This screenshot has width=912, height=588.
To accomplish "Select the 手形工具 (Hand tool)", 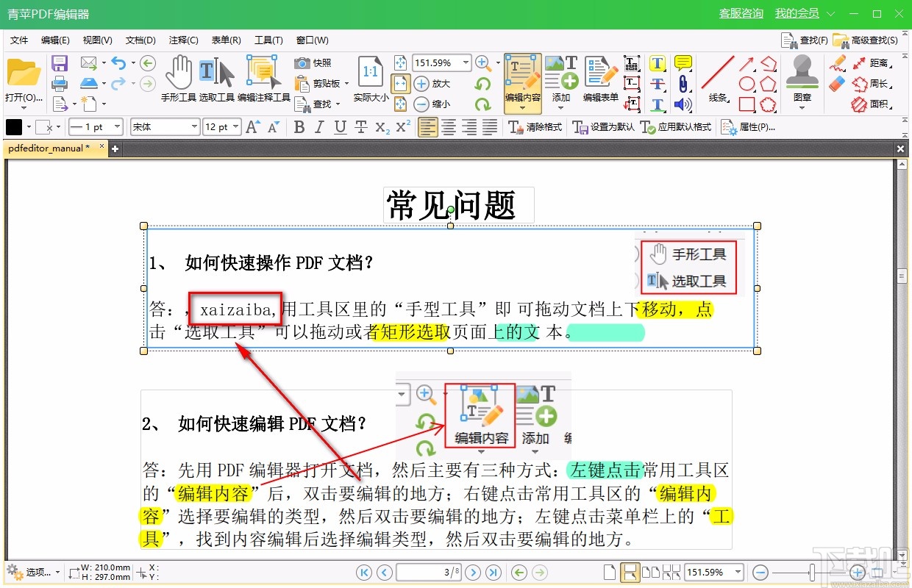I will click(179, 73).
